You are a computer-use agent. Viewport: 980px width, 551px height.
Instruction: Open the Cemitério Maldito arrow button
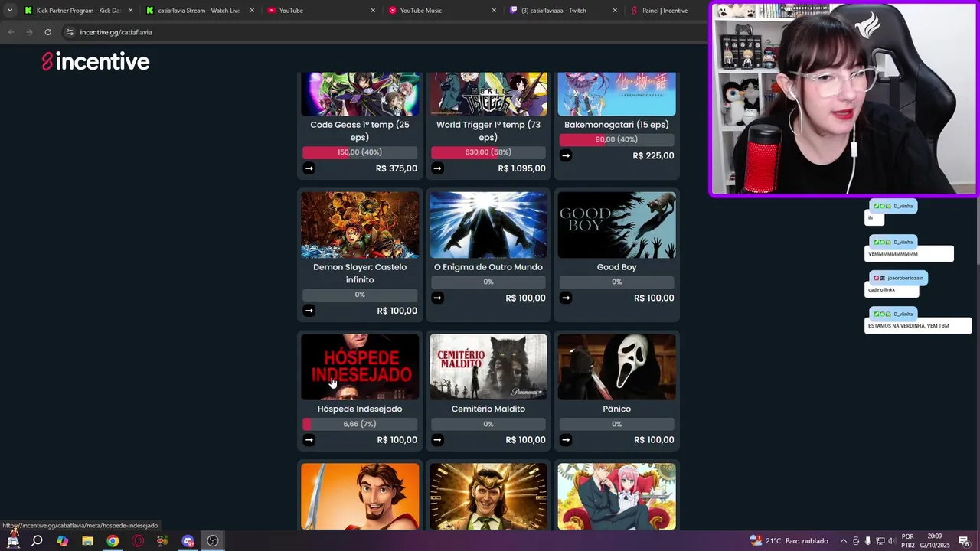437,440
